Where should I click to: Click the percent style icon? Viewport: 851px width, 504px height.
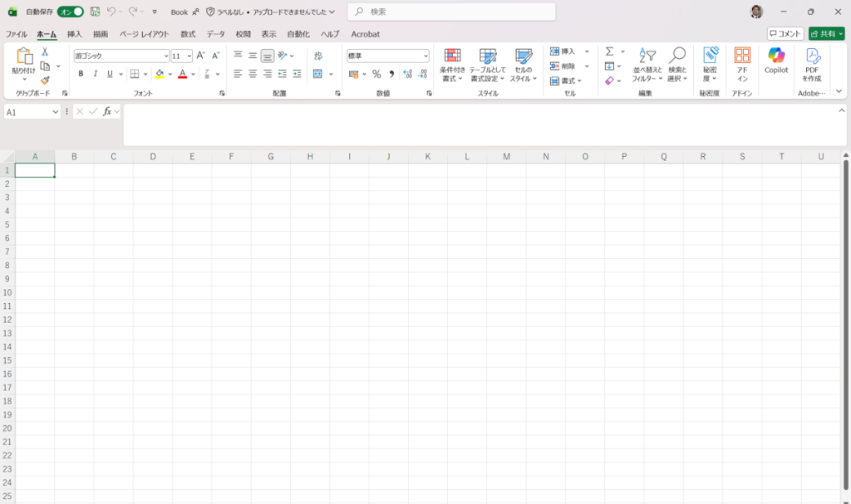tap(376, 74)
